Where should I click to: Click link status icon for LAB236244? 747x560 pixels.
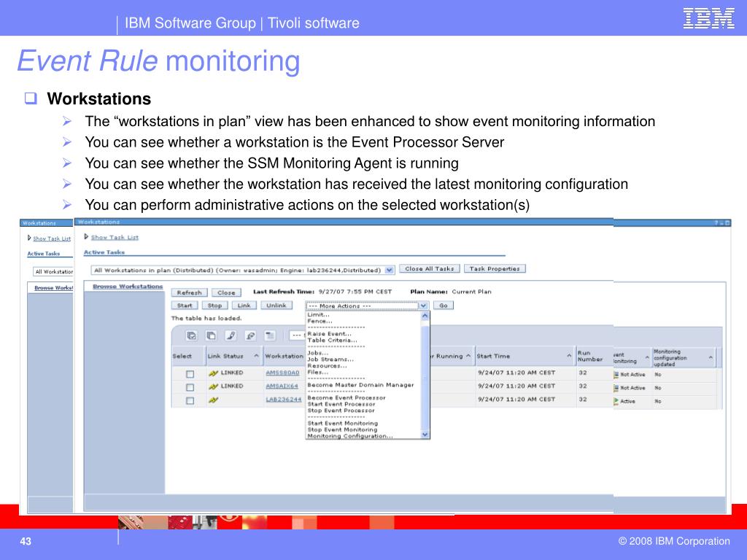coord(213,400)
